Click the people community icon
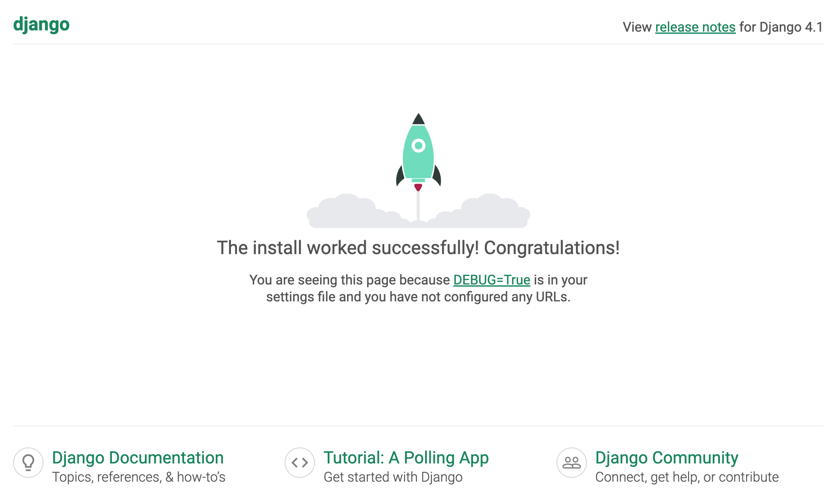Screen dimensions: 836x504 (x=572, y=463)
